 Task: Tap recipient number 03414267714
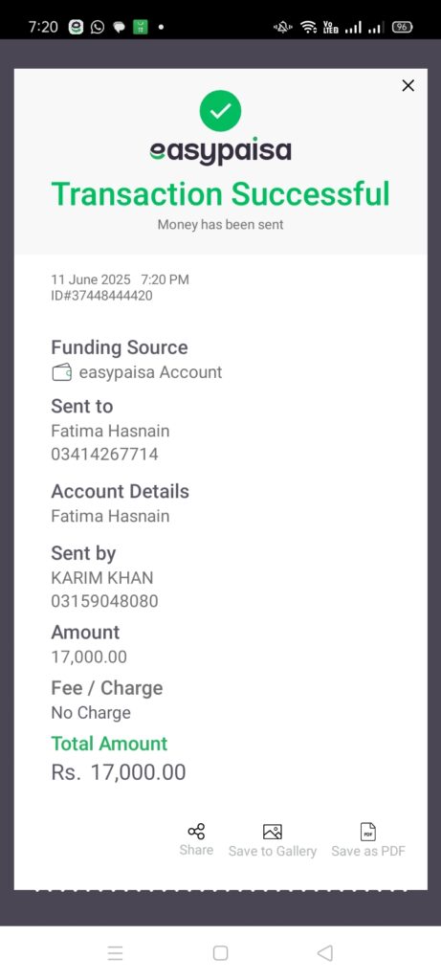pyautogui.click(x=104, y=454)
